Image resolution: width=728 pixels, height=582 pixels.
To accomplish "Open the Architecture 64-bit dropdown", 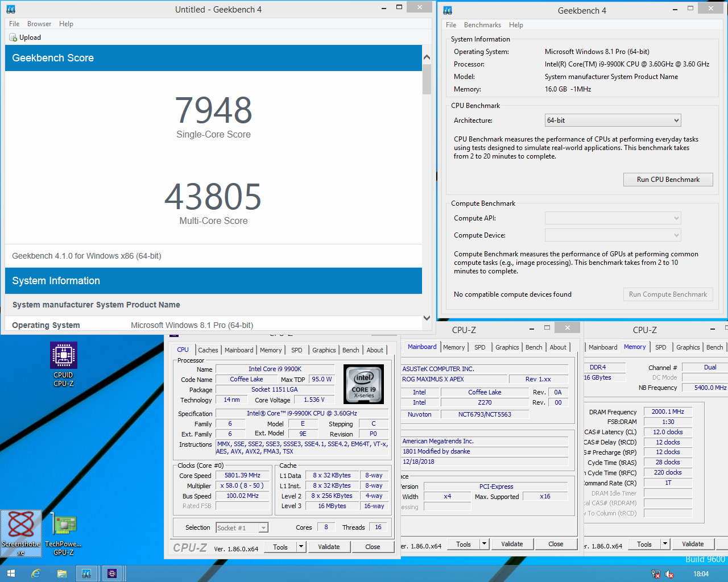I will pyautogui.click(x=613, y=120).
